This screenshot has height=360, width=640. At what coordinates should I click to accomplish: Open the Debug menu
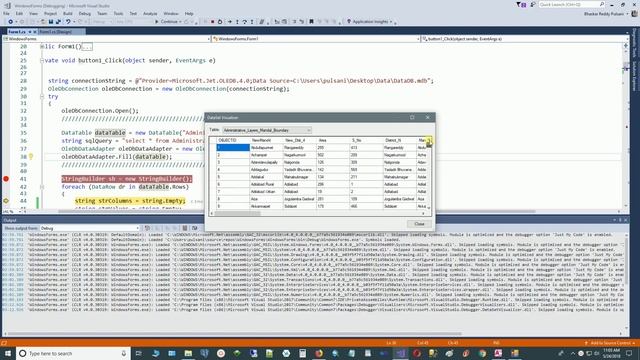[x=84, y=13]
